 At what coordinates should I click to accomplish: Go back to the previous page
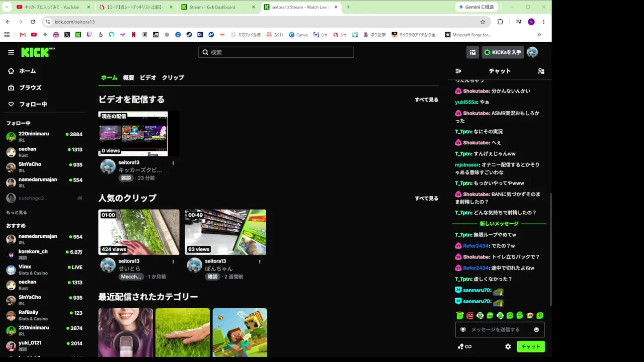tap(8, 22)
